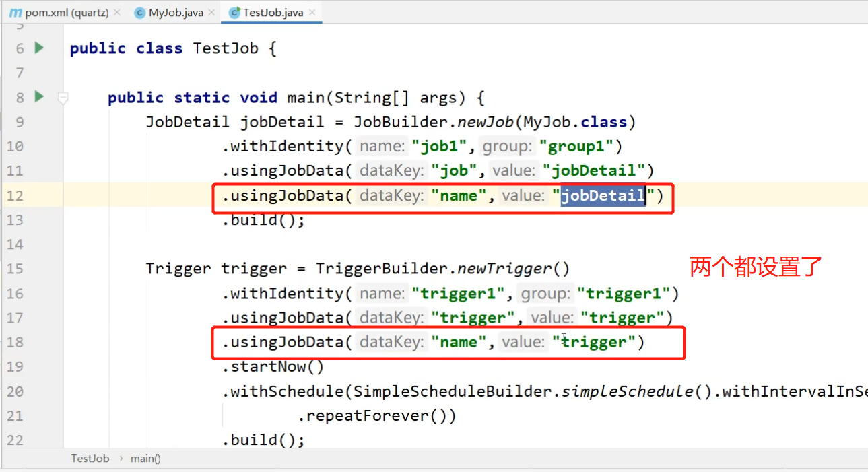Screen dimensions: 868x472
Task: Click the "trigger" value on line 18
Action: pos(594,342)
